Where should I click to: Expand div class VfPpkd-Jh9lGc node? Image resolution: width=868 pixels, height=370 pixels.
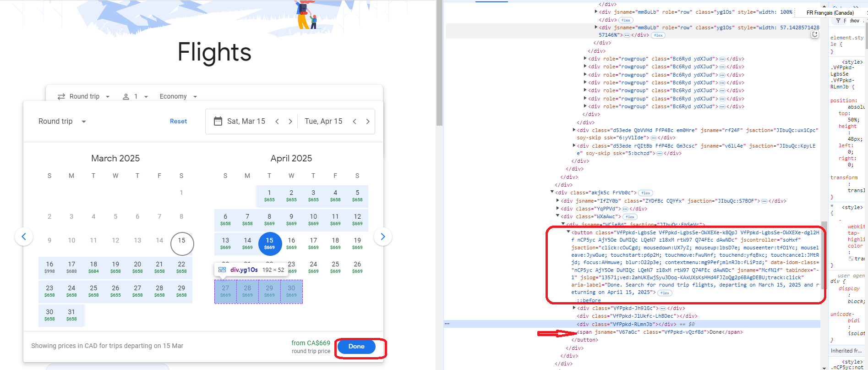point(574,308)
